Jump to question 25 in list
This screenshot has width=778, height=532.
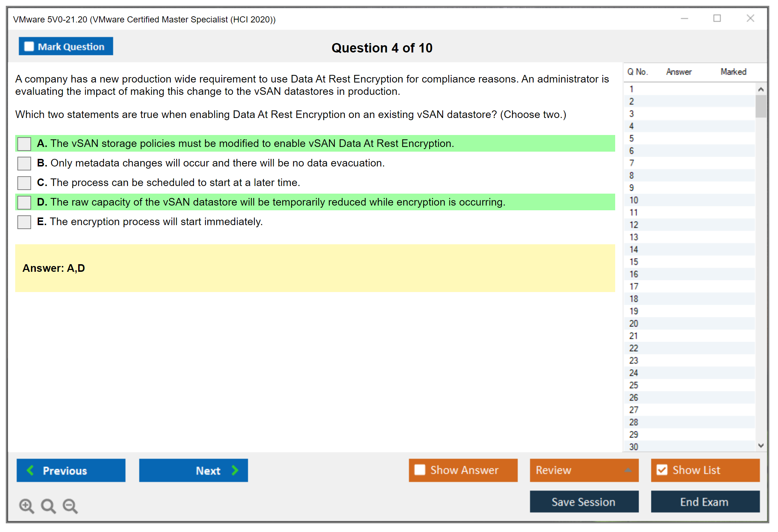coord(634,385)
